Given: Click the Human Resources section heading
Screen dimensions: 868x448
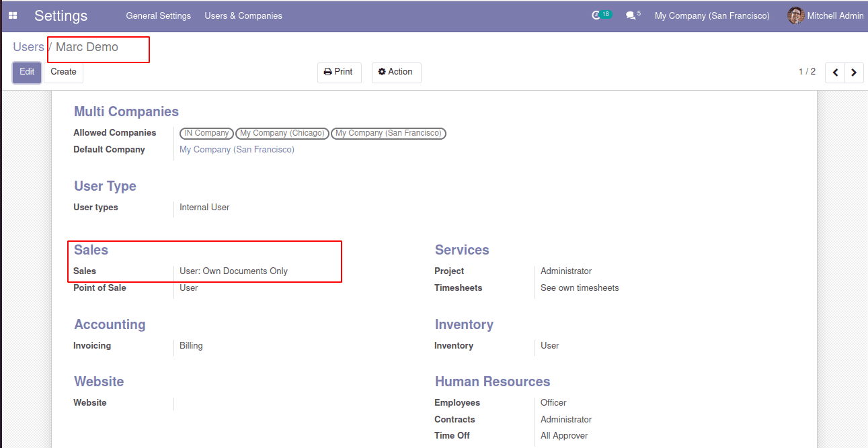Looking at the screenshot, I should [x=492, y=382].
